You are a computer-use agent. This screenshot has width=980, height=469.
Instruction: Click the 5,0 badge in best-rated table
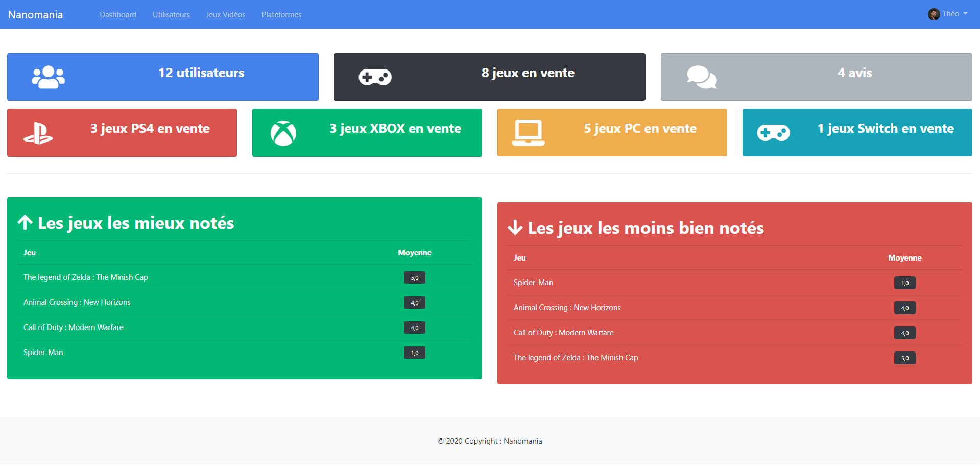pos(415,278)
